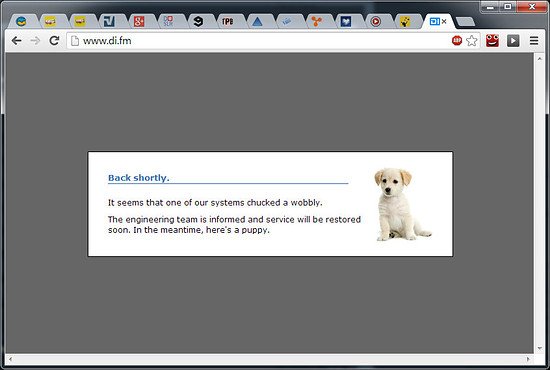
Task: Switch to the 9GAG tab
Action: point(198,22)
